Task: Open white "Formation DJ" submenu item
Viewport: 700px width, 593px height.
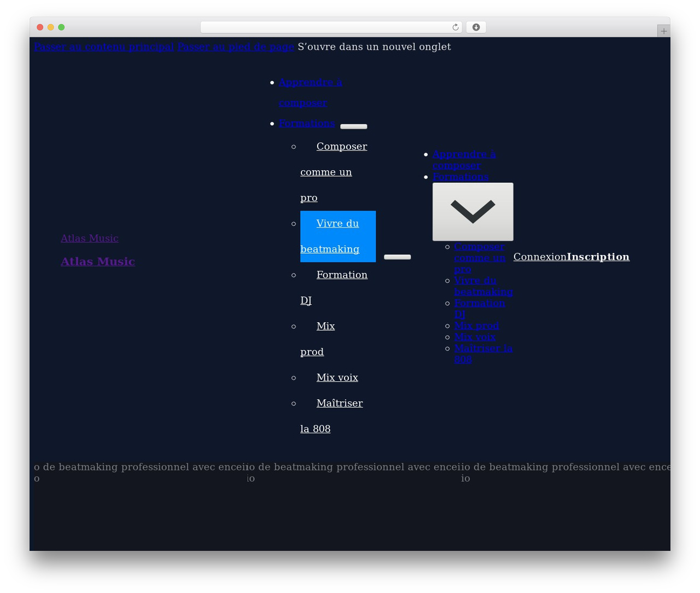Action: click(334, 287)
